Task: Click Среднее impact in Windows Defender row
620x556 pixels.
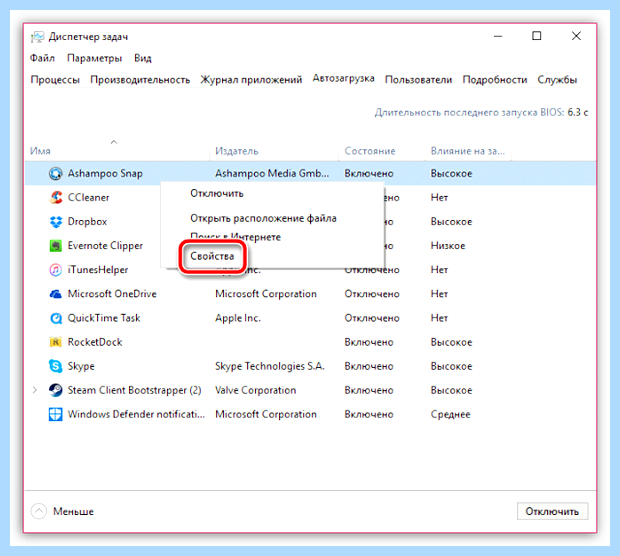Action: click(451, 414)
